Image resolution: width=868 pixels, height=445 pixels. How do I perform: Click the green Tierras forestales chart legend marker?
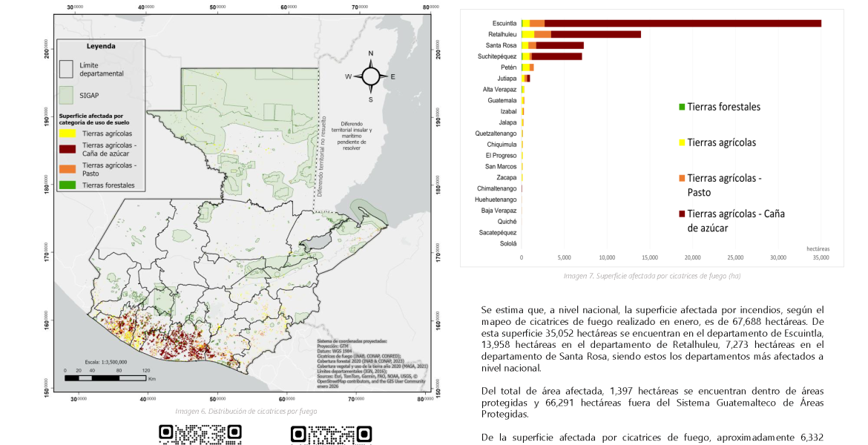coord(681,107)
